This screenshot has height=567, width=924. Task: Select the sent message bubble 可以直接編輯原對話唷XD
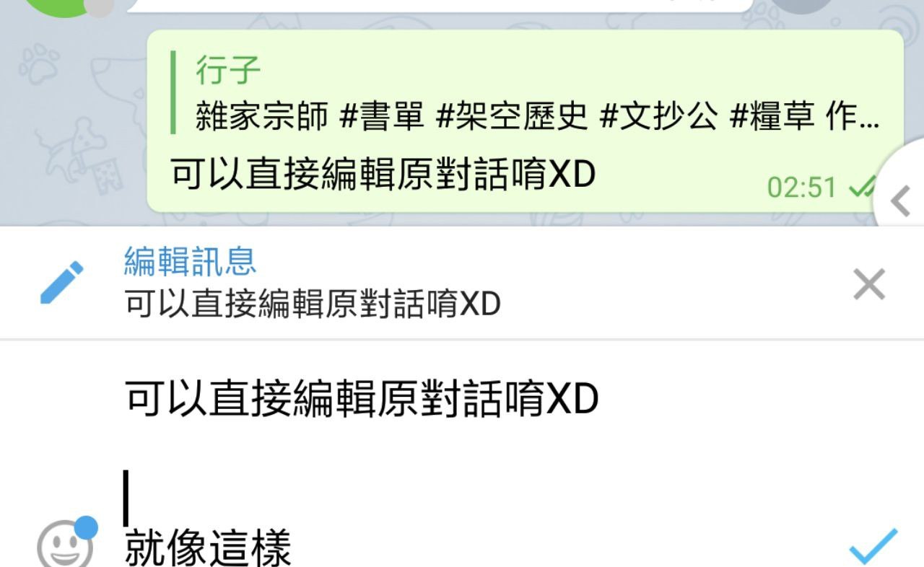click(x=525, y=121)
